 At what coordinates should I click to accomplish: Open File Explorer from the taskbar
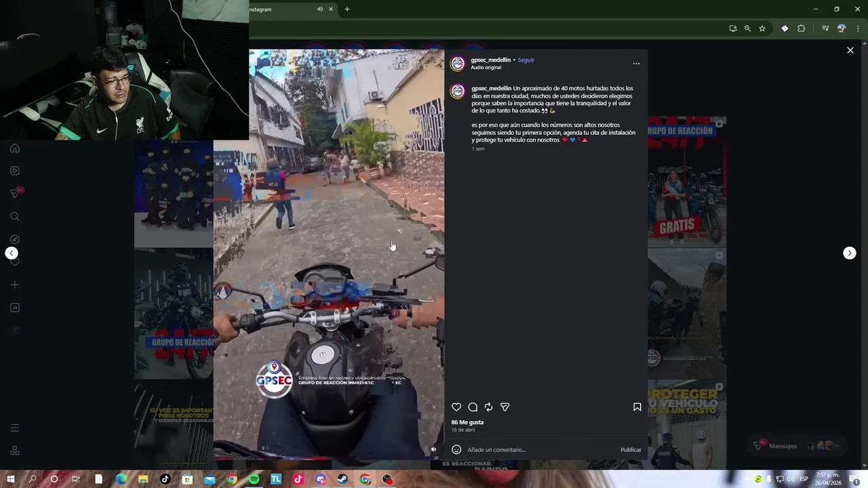tap(143, 479)
